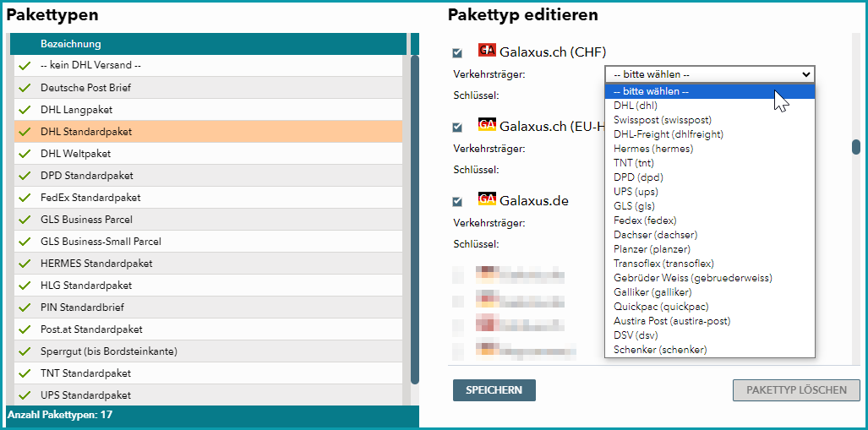Select GLS (gls) carrier option
This screenshot has width=868, height=430.
click(710, 206)
